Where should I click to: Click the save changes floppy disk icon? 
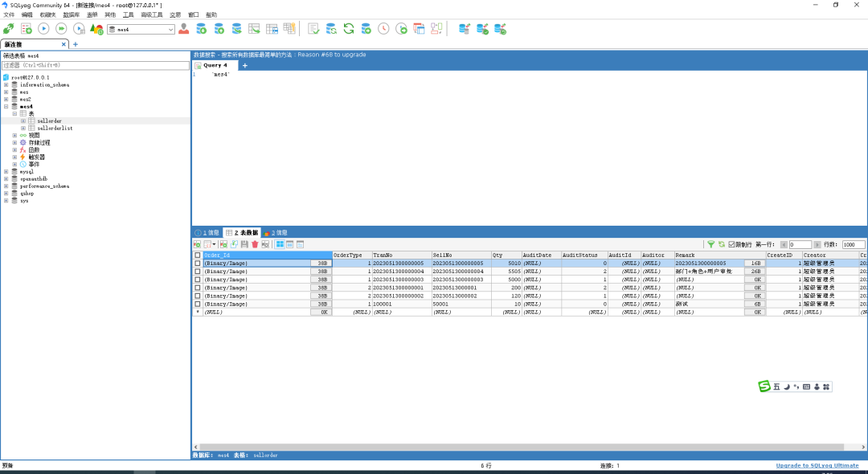[244, 243]
